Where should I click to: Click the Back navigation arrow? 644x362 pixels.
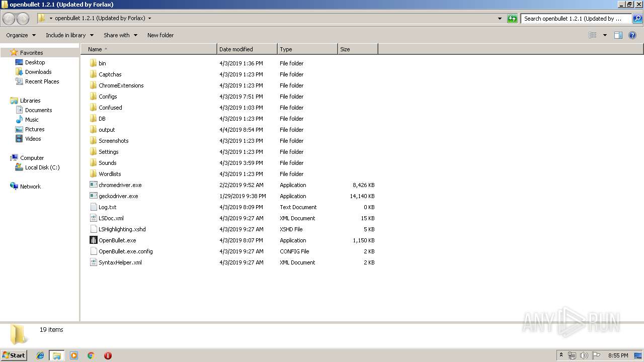pos(9,19)
